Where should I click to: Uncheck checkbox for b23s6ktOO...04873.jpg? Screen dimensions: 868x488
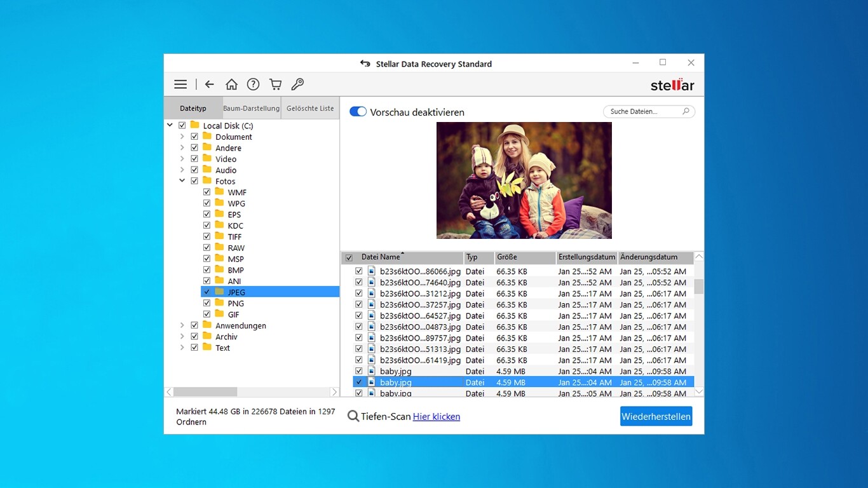[359, 327]
